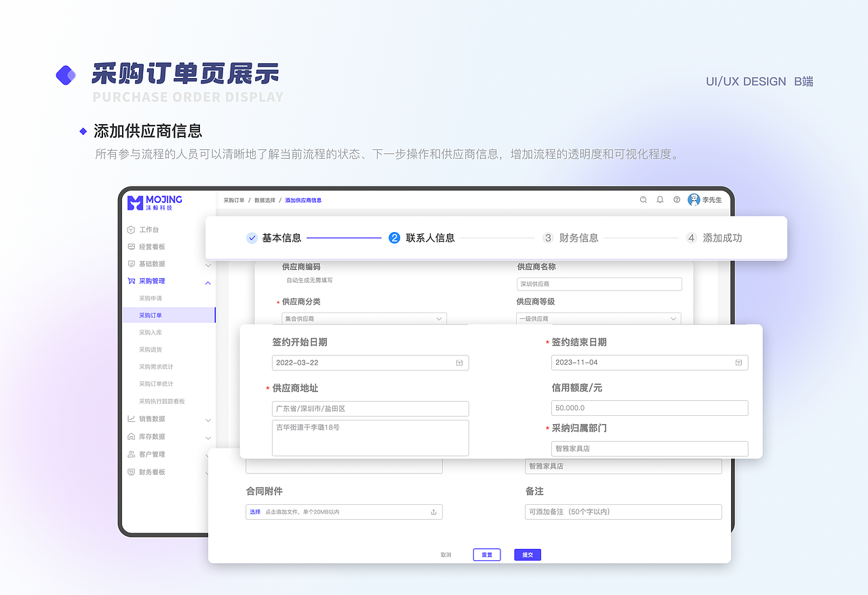The height and width of the screenshot is (595, 868).
Task: Click the 供应商名称 input field
Action: [599, 284]
